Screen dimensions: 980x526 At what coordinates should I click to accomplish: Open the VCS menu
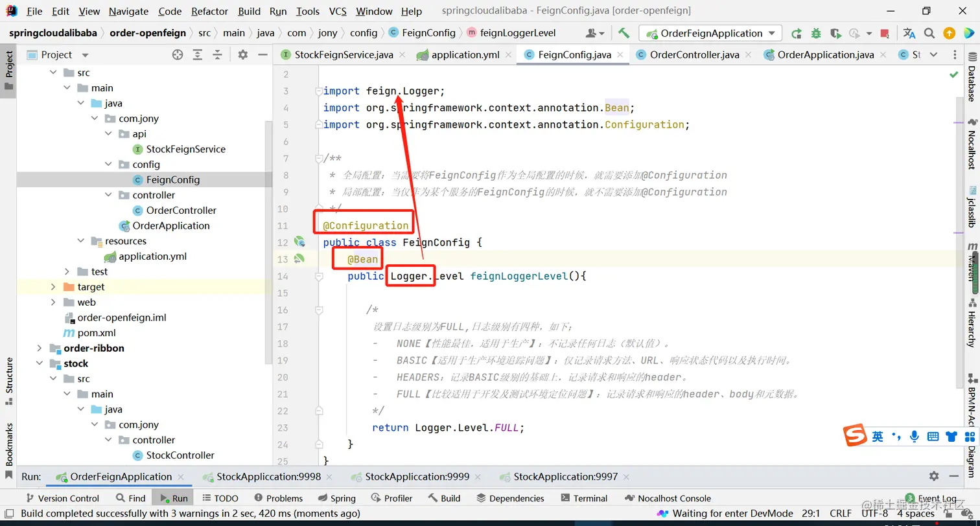pyautogui.click(x=338, y=11)
